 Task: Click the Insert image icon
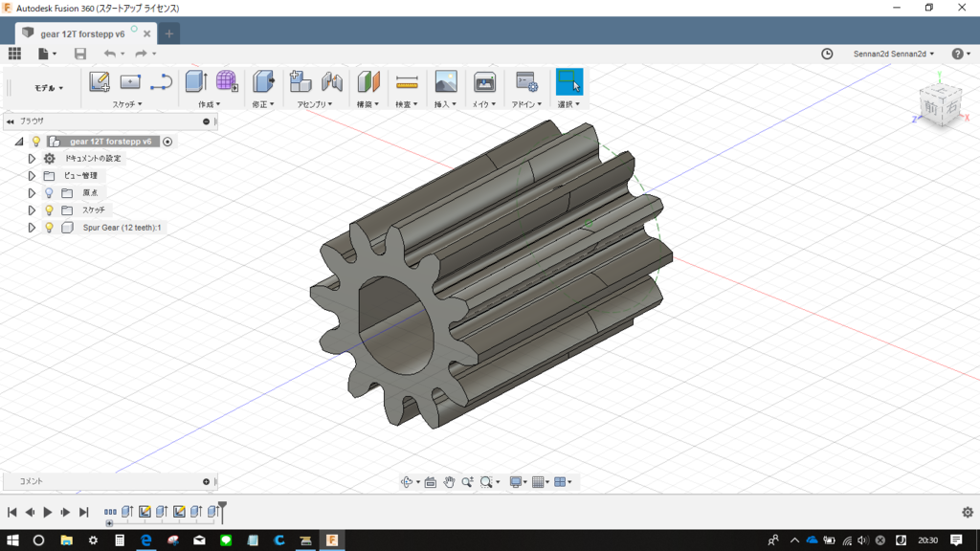pyautogui.click(x=446, y=82)
